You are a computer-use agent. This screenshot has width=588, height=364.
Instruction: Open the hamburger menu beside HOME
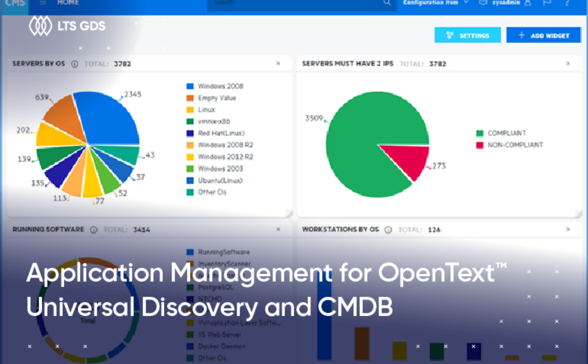[x=43, y=3]
